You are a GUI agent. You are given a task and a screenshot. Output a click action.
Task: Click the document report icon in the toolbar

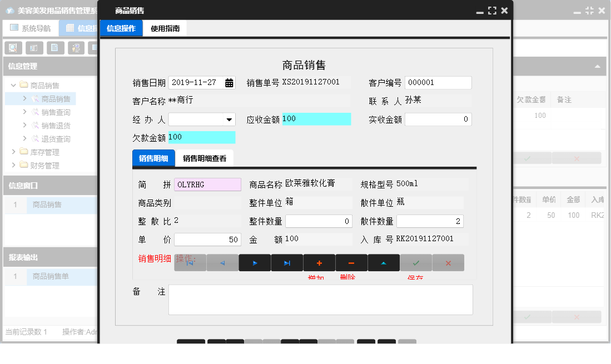(x=55, y=48)
